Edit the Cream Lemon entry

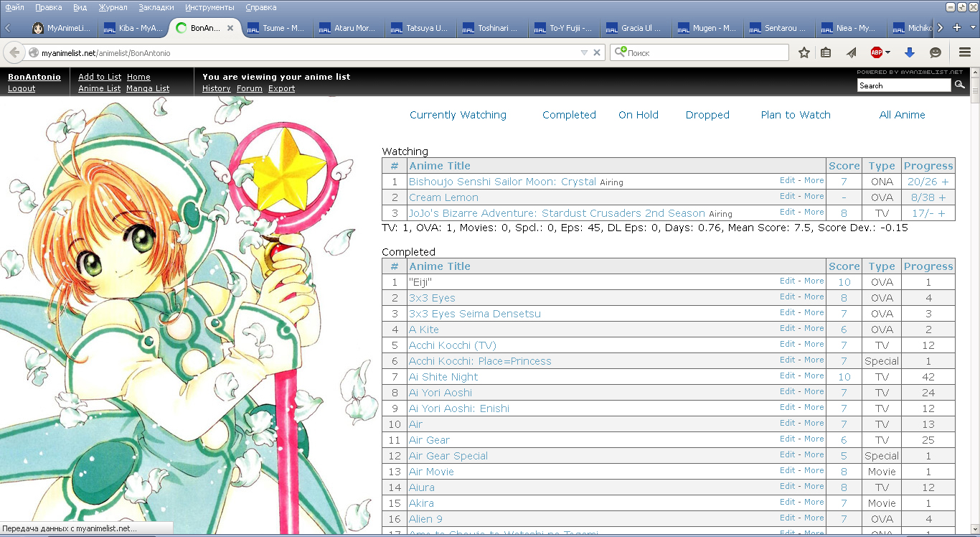coord(788,196)
